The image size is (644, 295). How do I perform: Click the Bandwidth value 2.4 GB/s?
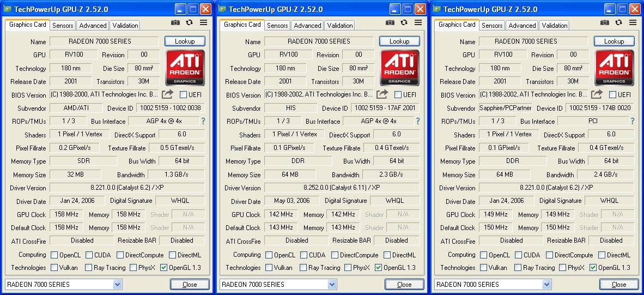[605, 174]
